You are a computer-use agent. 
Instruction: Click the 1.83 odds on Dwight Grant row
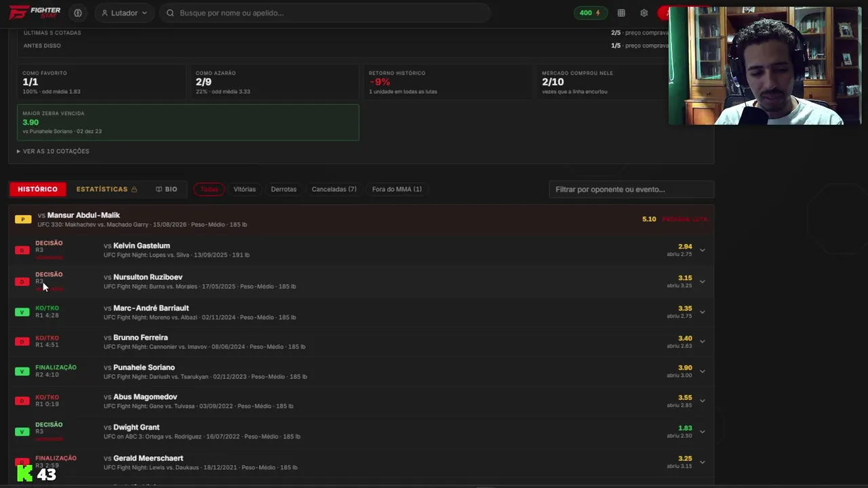pos(685,428)
